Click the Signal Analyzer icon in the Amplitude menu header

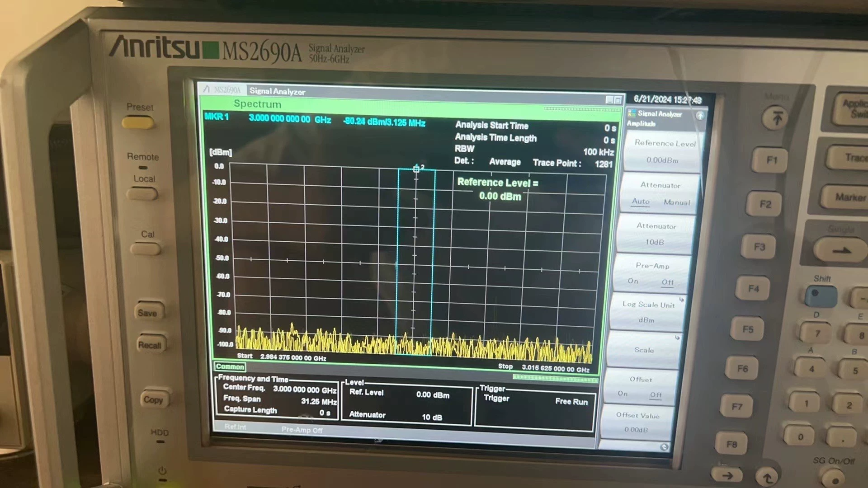[633, 114]
